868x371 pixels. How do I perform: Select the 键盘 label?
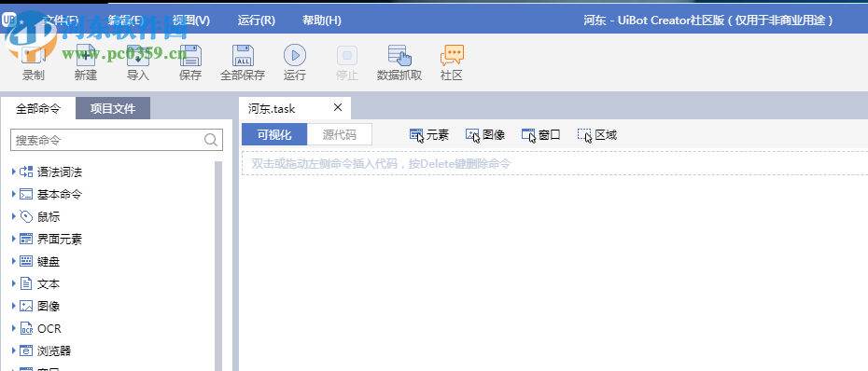[x=49, y=262]
